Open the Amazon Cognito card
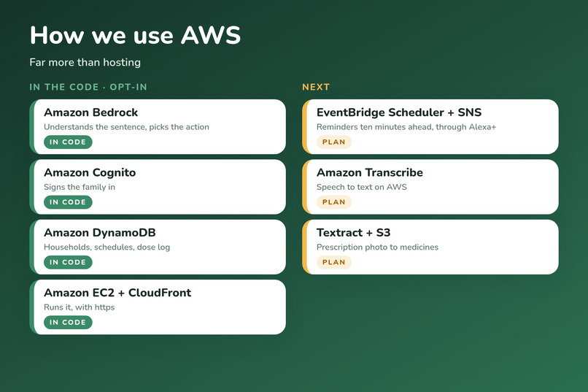The image size is (588, 392). 158,187
